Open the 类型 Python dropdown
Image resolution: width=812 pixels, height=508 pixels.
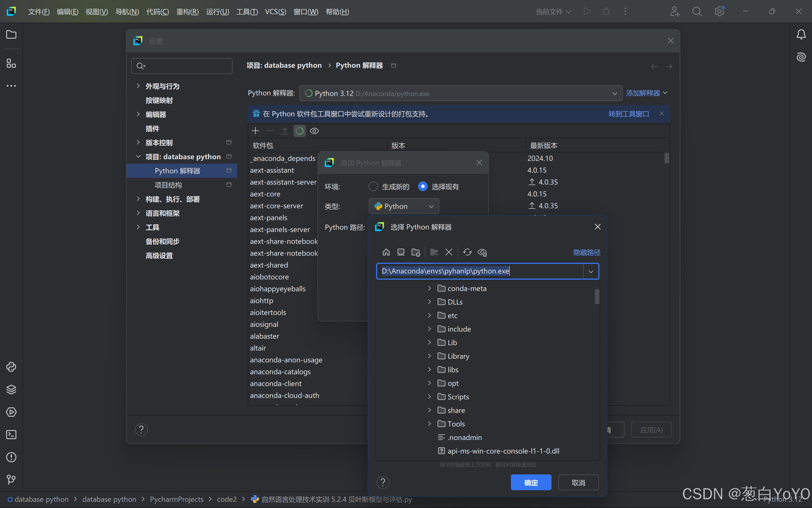click(x=404, y=206)
